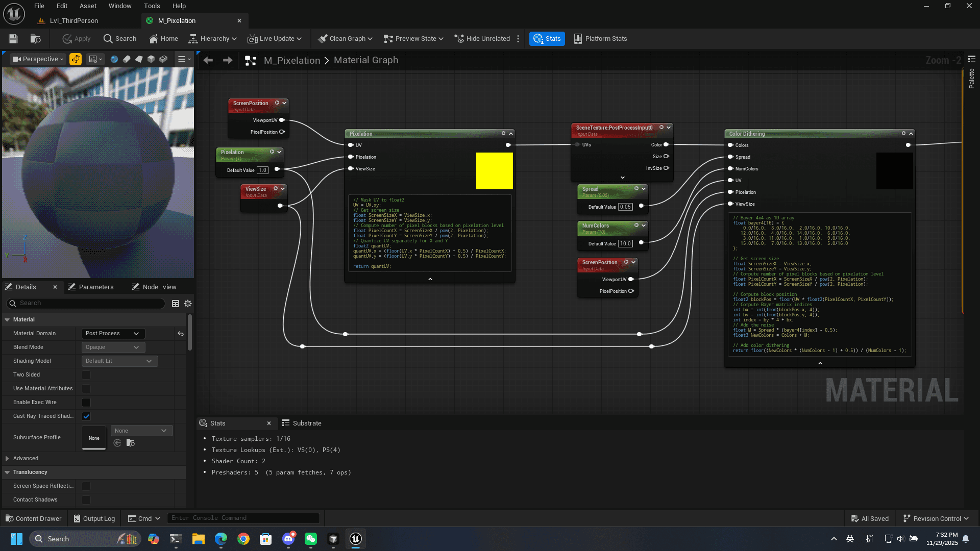
Task: Adjust the Spread default value slider
Action: tap(625, 207)
